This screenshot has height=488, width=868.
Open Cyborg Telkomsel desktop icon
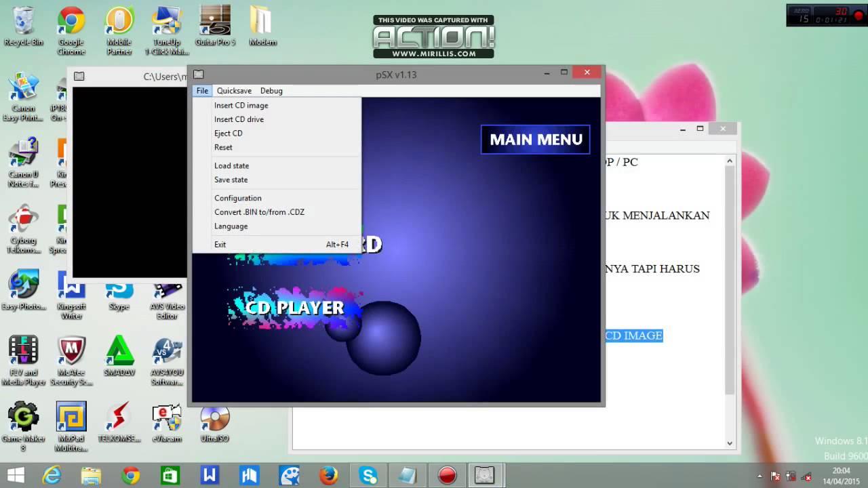[x=23, y=229]
